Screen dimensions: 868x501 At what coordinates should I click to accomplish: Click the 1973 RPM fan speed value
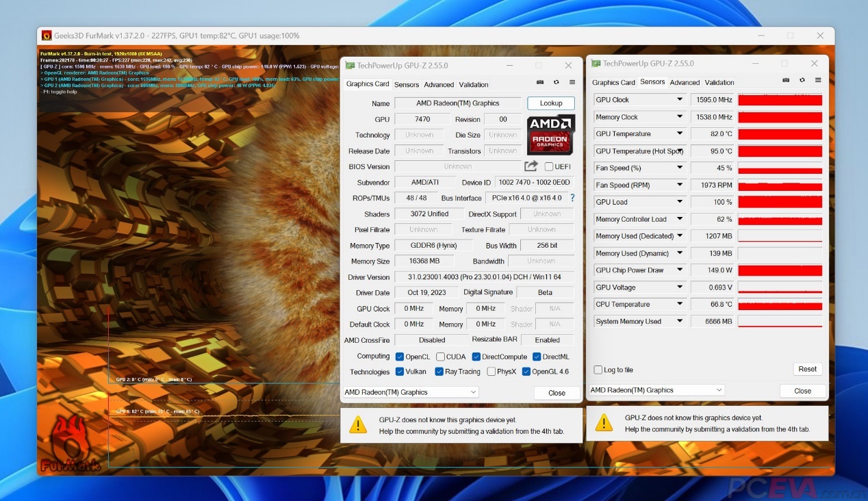pos(713,185)
